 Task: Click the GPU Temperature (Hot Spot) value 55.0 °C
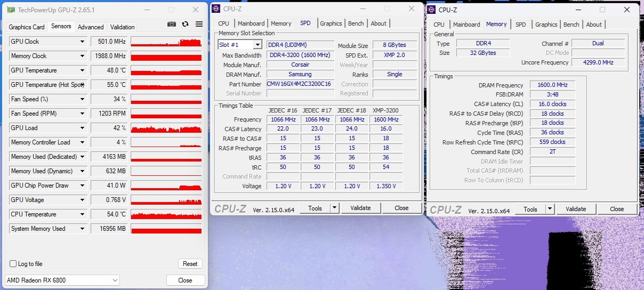pos(109,85)
